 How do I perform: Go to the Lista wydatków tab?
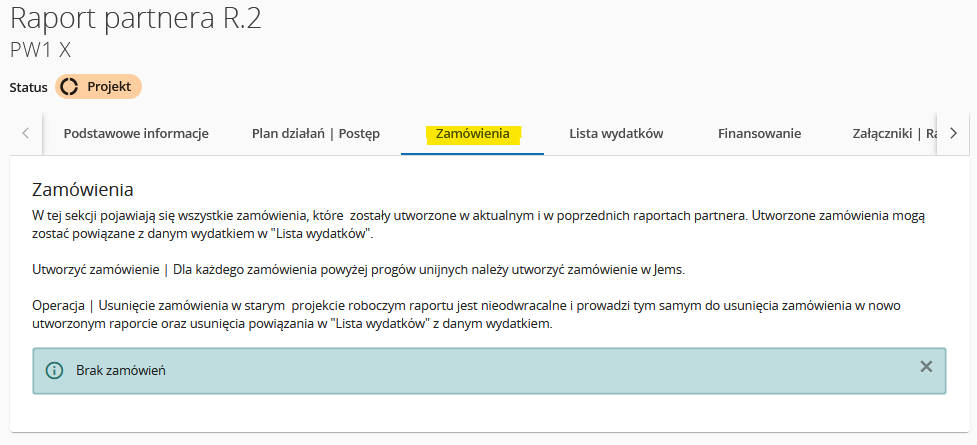click(616, 133)
